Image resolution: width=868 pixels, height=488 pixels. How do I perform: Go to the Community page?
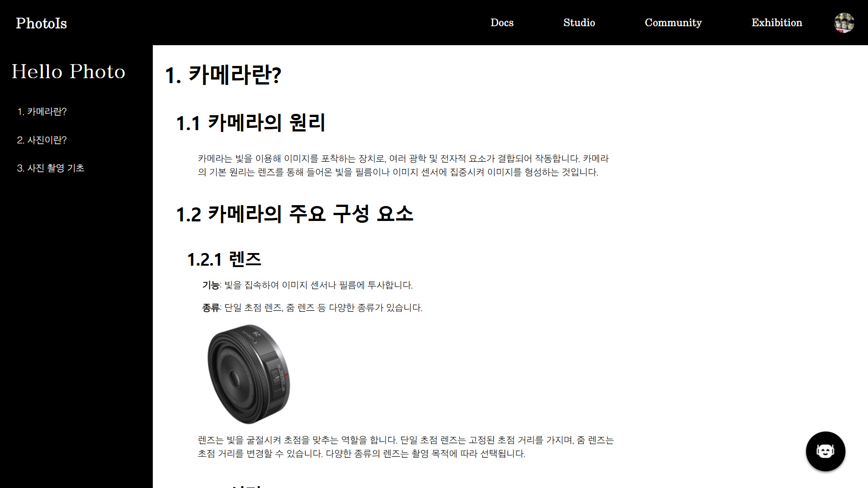[x=673, y=23]
